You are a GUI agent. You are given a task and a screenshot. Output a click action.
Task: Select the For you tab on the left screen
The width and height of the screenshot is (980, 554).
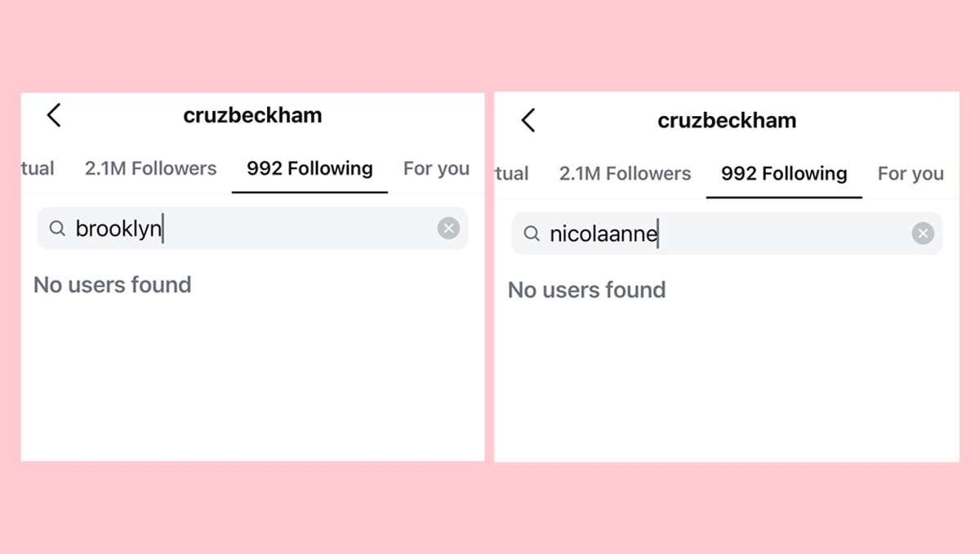(x=435, y=168)
